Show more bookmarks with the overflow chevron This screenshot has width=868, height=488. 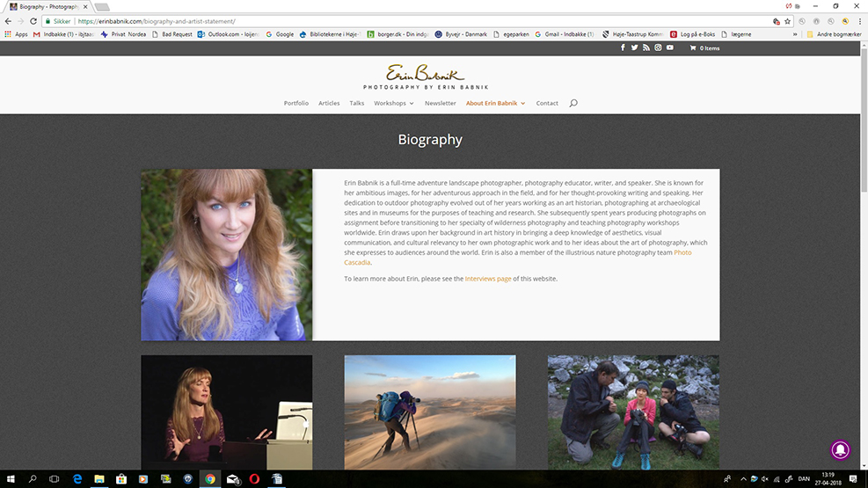click(x=796, y=34)
